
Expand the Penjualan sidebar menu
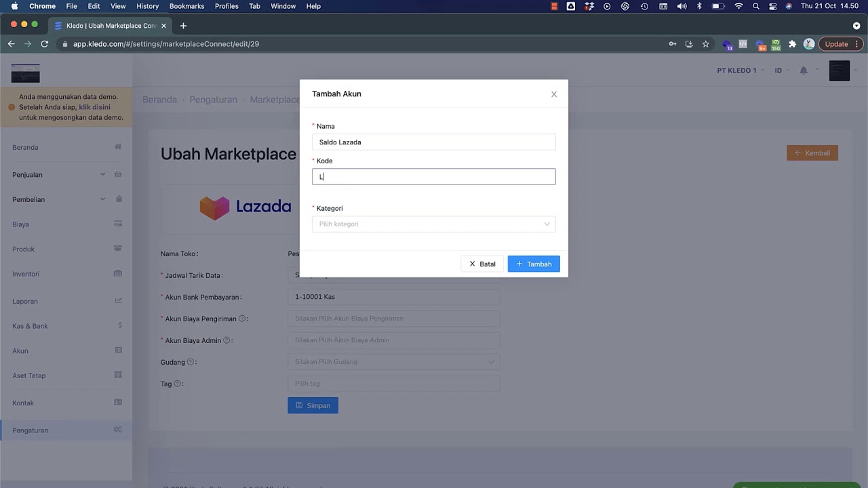pos(66,174)
